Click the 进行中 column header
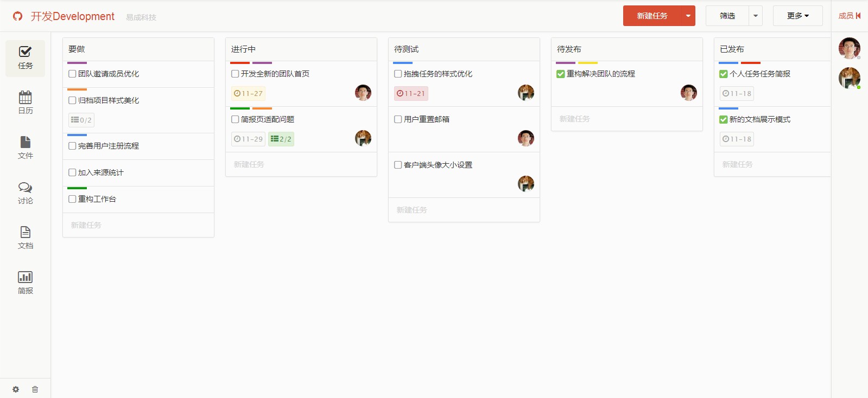Viewport: 868px width, 398px height. (x=301, y=49)
